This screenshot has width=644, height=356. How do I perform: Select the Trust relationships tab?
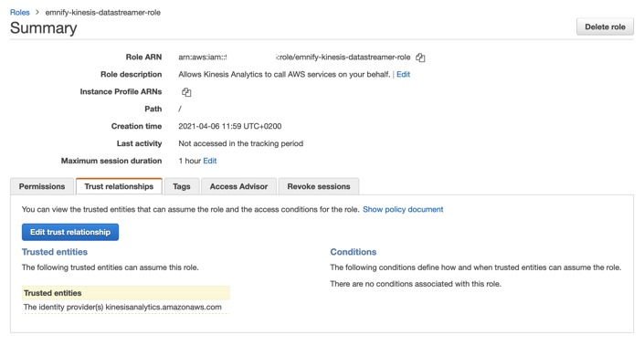click(x=119, y=186)
